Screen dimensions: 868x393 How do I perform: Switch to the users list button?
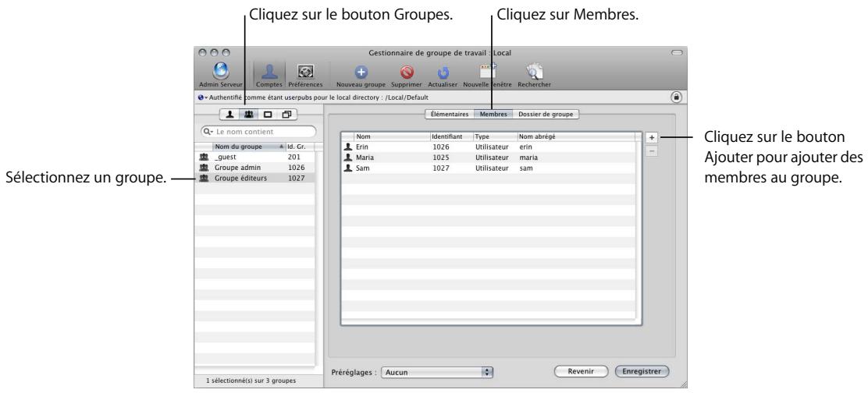(x=229, y=115)
